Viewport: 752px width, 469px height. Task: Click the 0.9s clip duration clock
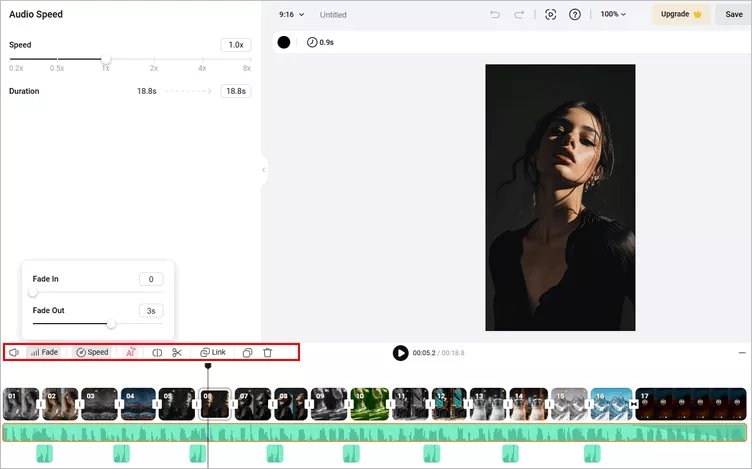point(320,42)
